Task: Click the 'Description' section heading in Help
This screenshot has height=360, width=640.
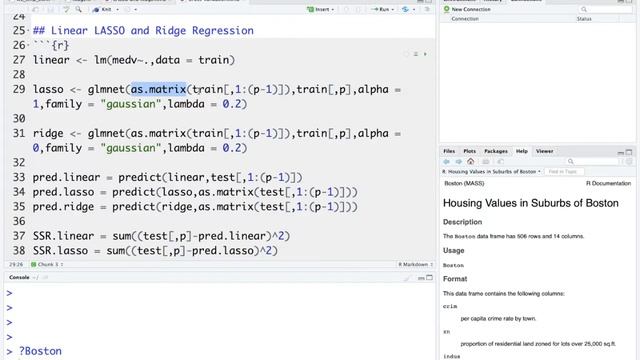Action: tap(462, 222)
